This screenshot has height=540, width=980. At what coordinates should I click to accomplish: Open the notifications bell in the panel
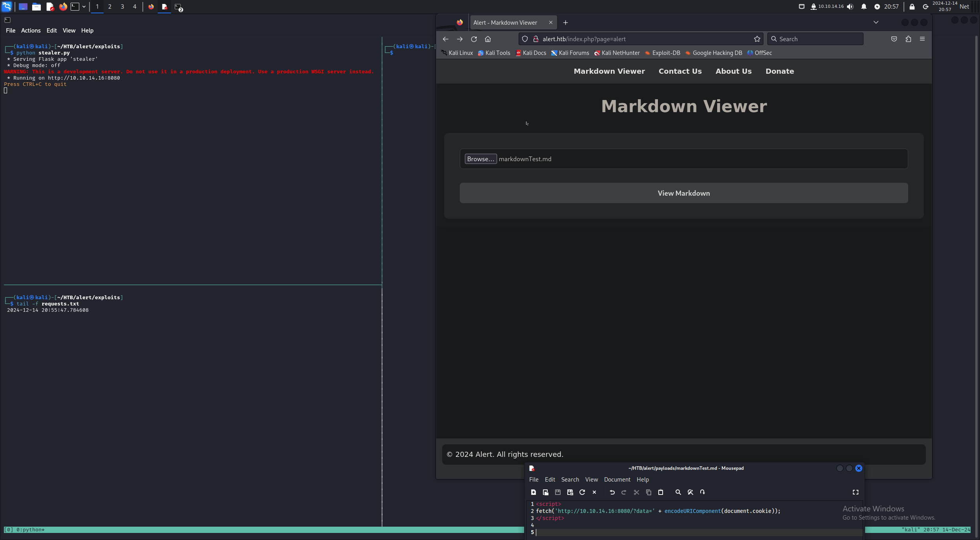click(x=864, y=7)
